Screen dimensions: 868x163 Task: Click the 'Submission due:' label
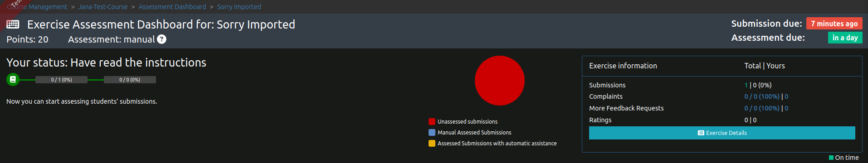point(766,24)
